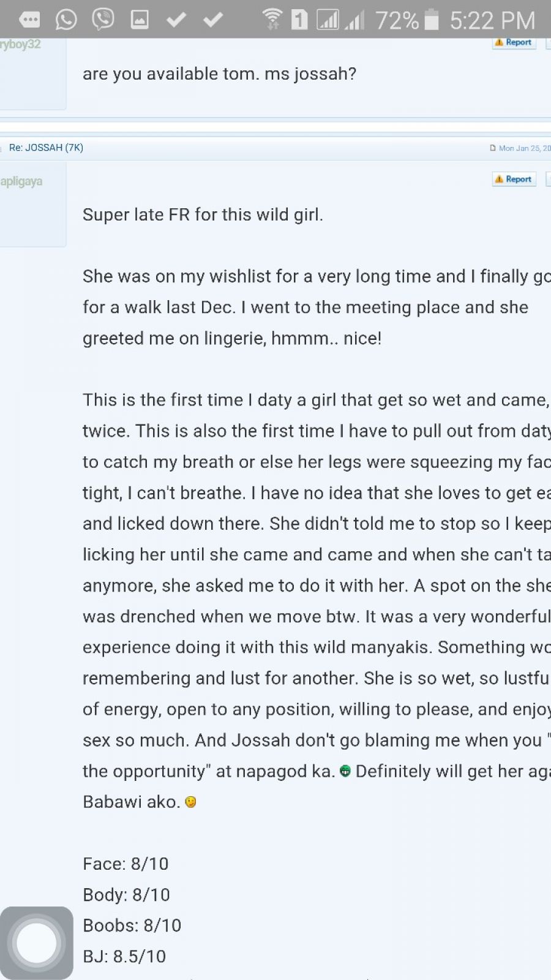
Task: Tap the floating assistive touch button
Action: (x=37, y=943)
